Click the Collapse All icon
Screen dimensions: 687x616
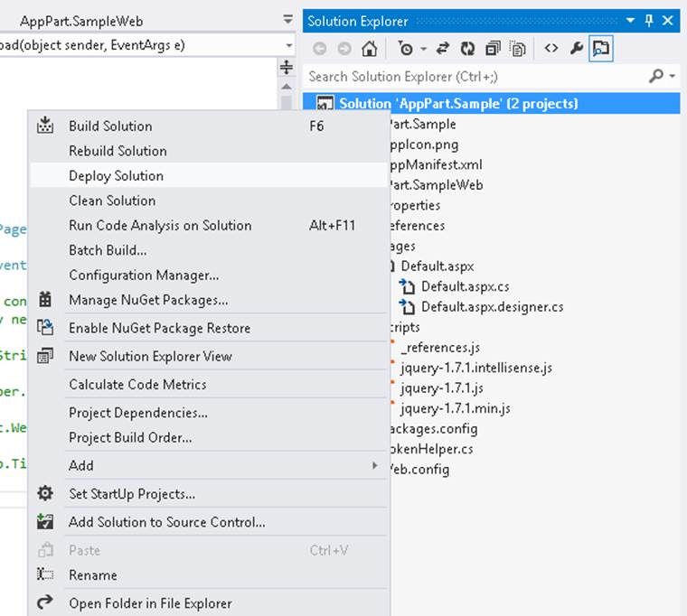[493, 49]
